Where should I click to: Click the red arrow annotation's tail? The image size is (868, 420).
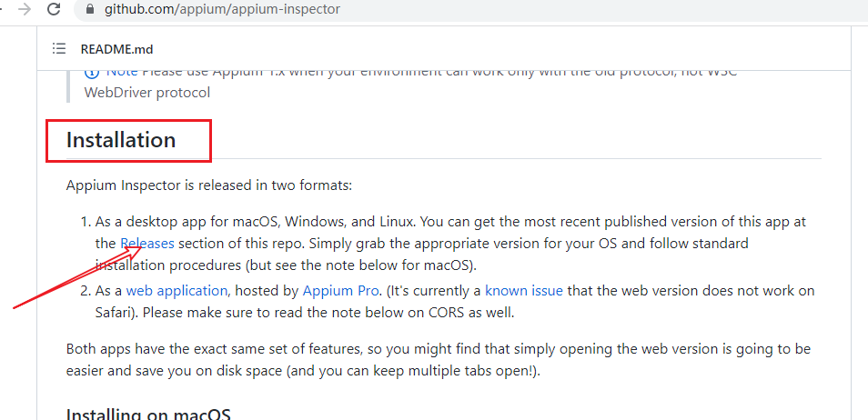[16, 308]
